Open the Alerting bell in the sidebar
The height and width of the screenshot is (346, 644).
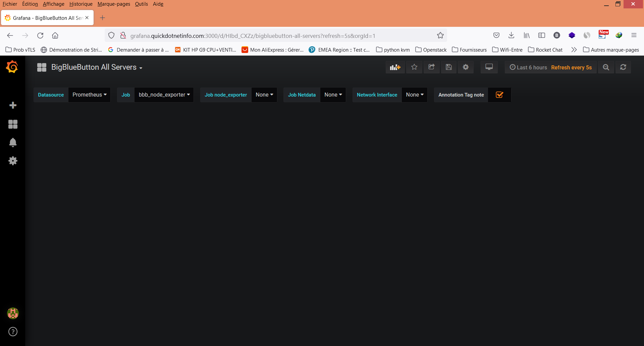click(x=13, y=142)
